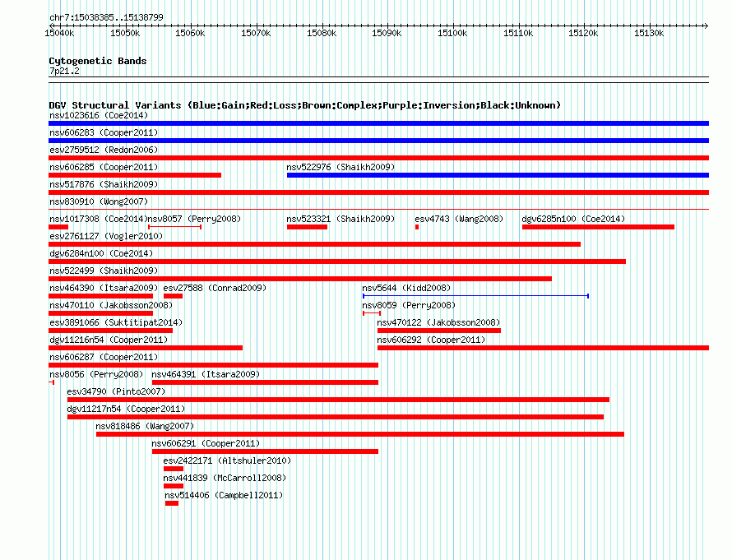
Task: Open the nsv830910 (Wong2007) label
Action: 99,201
